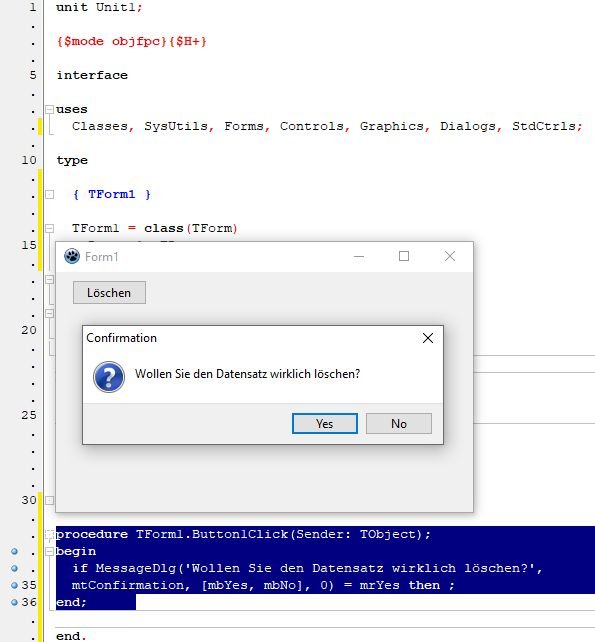This screenshot has width=595, height=642.
Task: Click the 'uses' keyword
Action: [x=72, y=109]
